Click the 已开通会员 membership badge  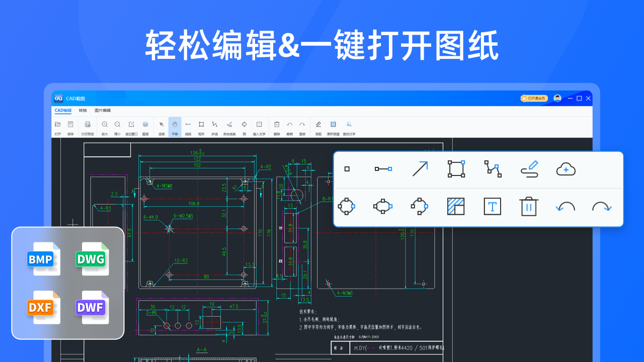tap(533, 99)
